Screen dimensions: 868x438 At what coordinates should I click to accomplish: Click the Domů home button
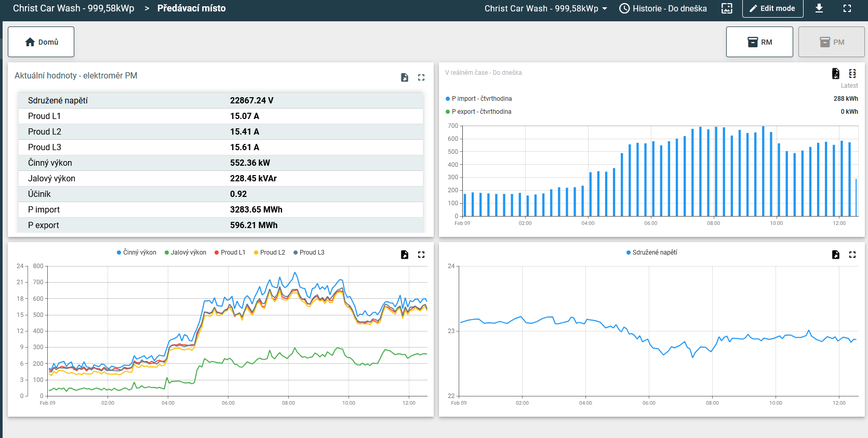coord(41,42)
